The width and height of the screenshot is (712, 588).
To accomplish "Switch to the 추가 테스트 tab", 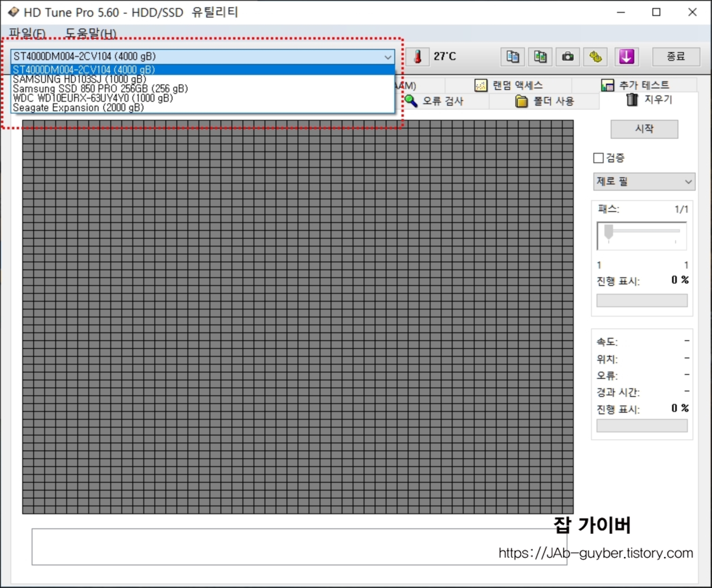I will pos(634,85).
